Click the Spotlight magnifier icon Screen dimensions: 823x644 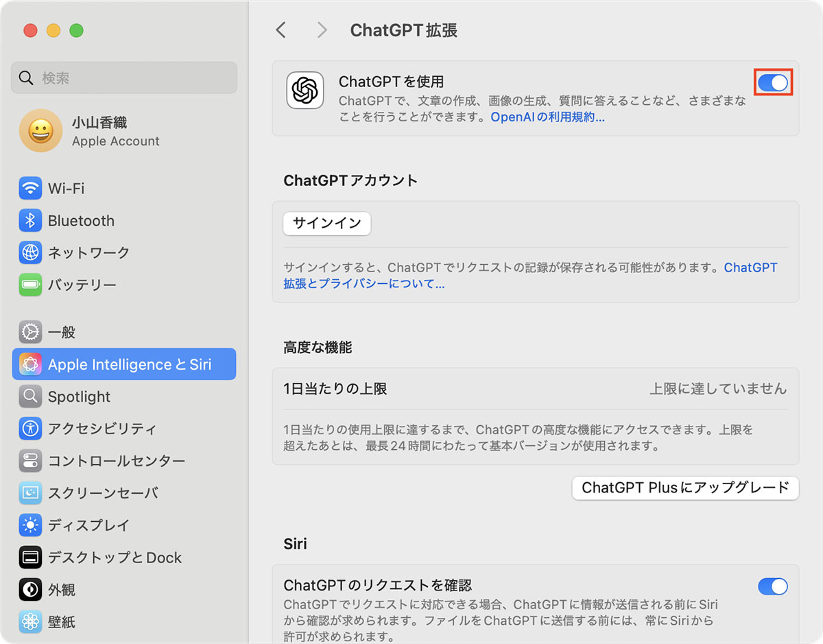[x=30, y=396]
